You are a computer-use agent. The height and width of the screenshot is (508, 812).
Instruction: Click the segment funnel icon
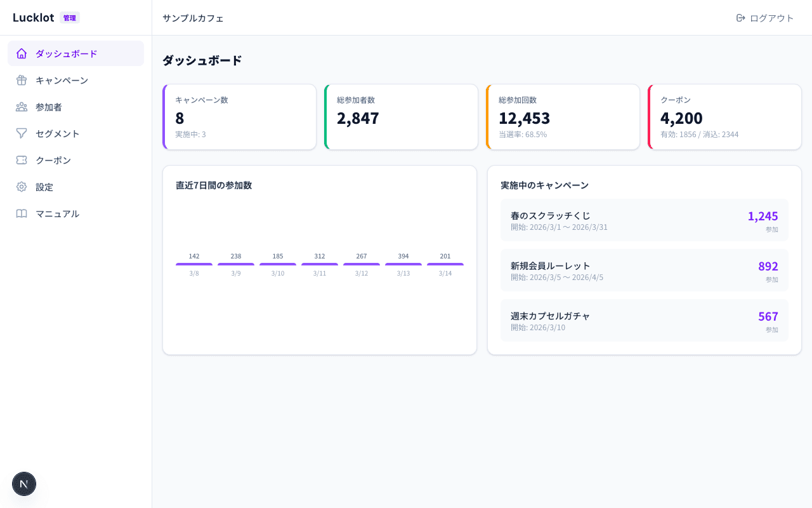pos(22,133)
